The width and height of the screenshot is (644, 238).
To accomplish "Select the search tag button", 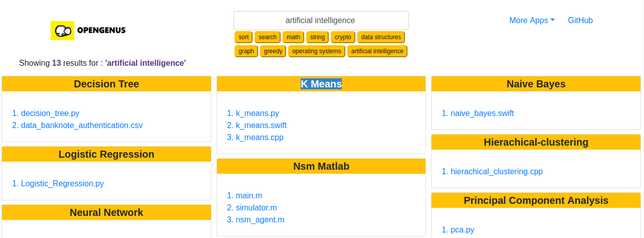I will pyautogui.click(x=268, y=37).
